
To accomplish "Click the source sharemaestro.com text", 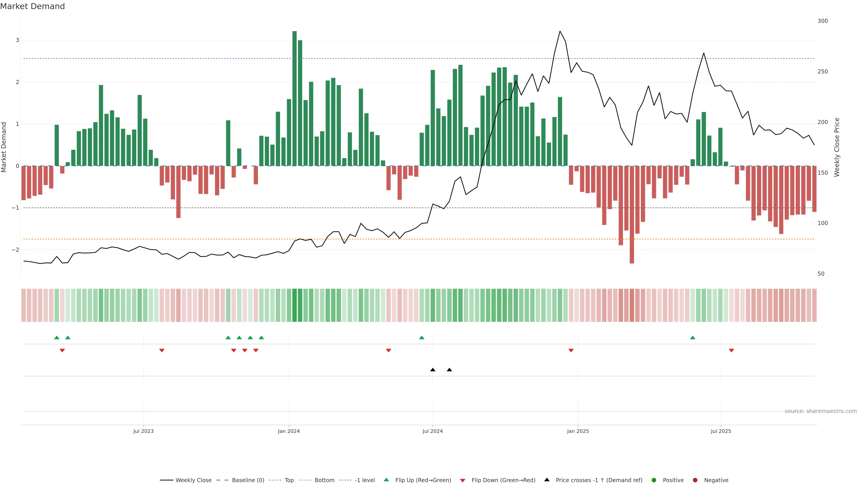I will click(x=821, y=411).
